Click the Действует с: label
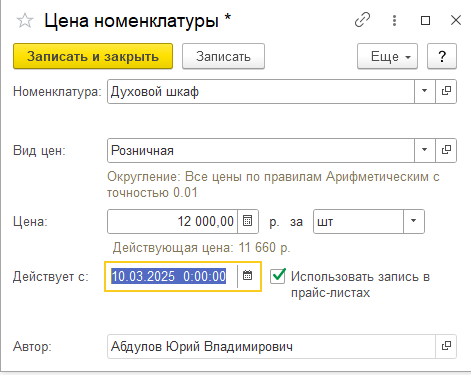Image resolution: width=471 pixels, height=375 pixels. [51, 277]
